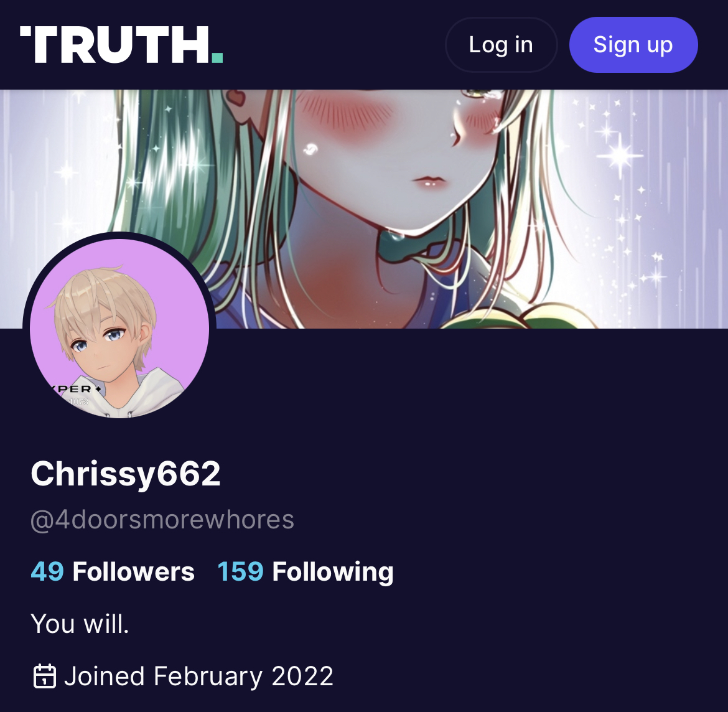Click the 159 following count number
Viewport: 728px width, 712px height.
point(241,571)
